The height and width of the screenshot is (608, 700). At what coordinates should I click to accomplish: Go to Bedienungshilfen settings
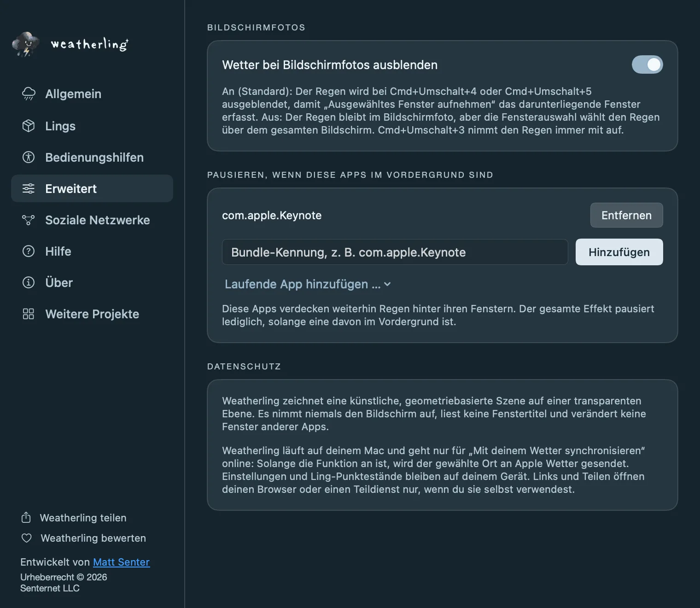tap(92, 157)
